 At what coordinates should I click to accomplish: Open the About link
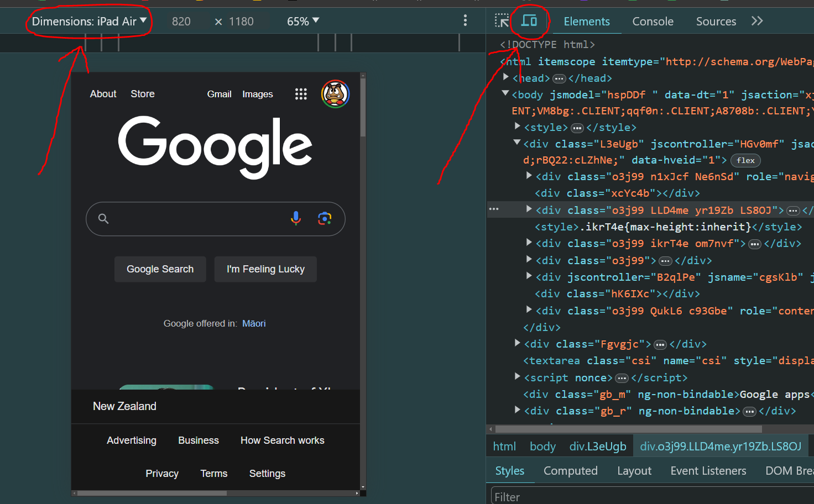[x=103, y=94]
